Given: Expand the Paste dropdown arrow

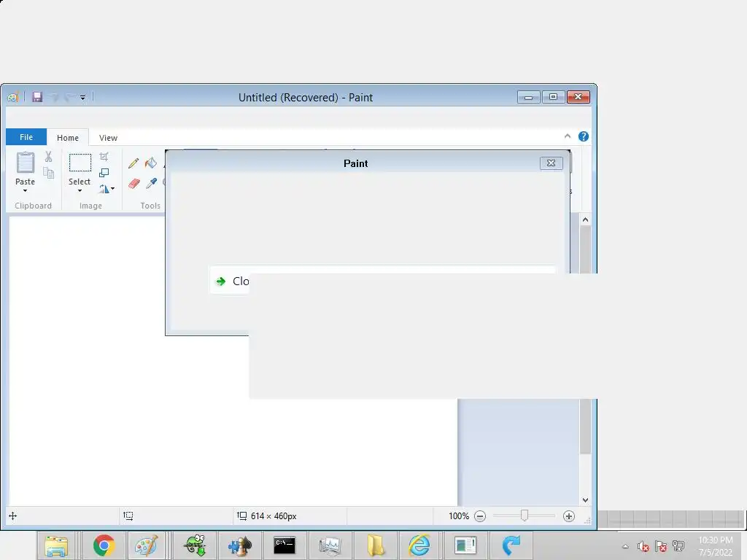Looking at the screenshot, I should pyautogui.click(x=26, y=191).
